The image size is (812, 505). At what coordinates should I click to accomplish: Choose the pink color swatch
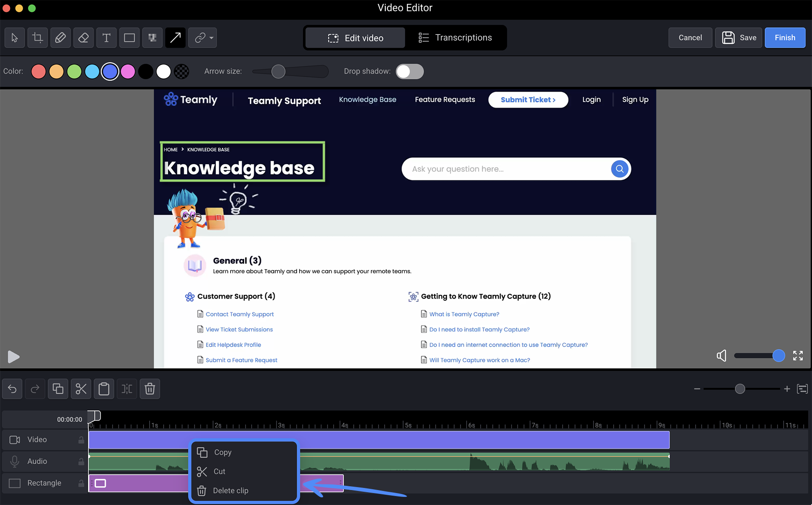[x=128, y=72]
